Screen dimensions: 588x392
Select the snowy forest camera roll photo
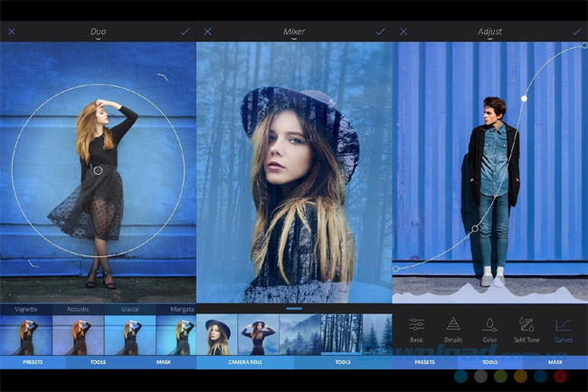pyautogui.click(x=341, y=334)
